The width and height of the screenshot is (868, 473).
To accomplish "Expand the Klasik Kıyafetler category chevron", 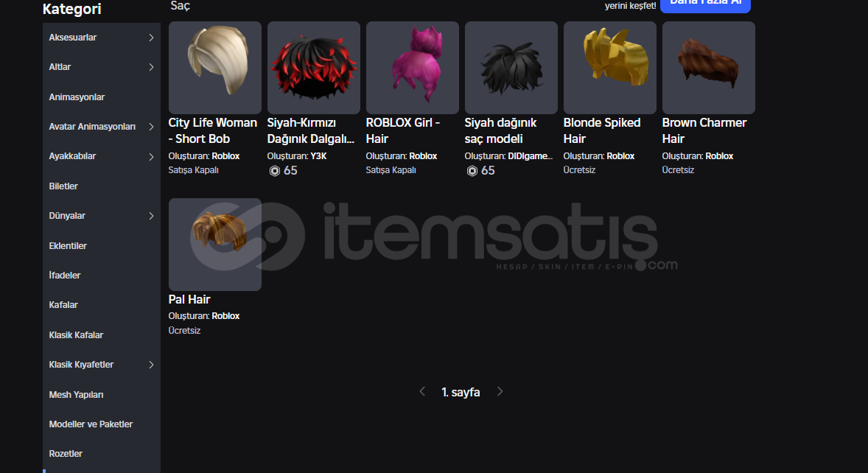I will point(151,365).
